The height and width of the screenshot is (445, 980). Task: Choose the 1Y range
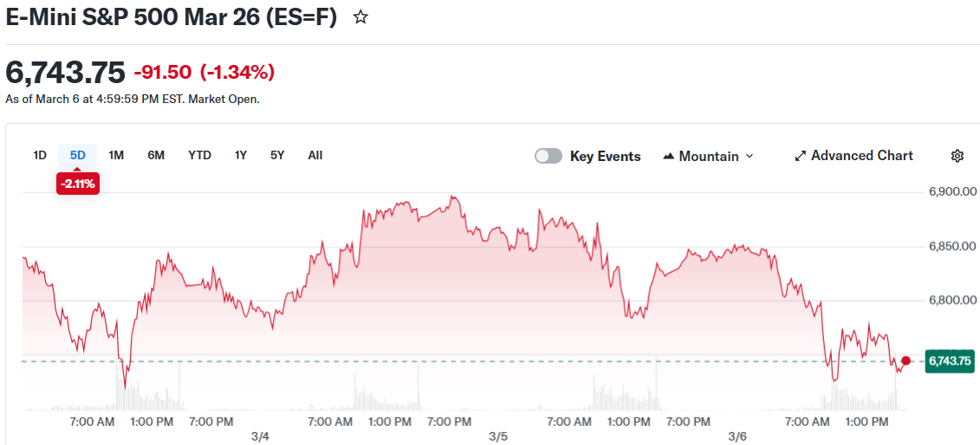coord(241,156)
